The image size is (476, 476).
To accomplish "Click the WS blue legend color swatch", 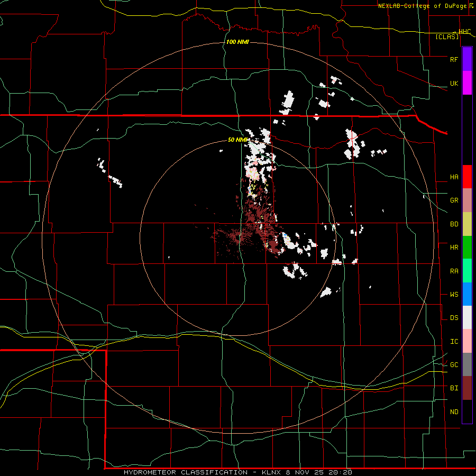I will 467,294.
